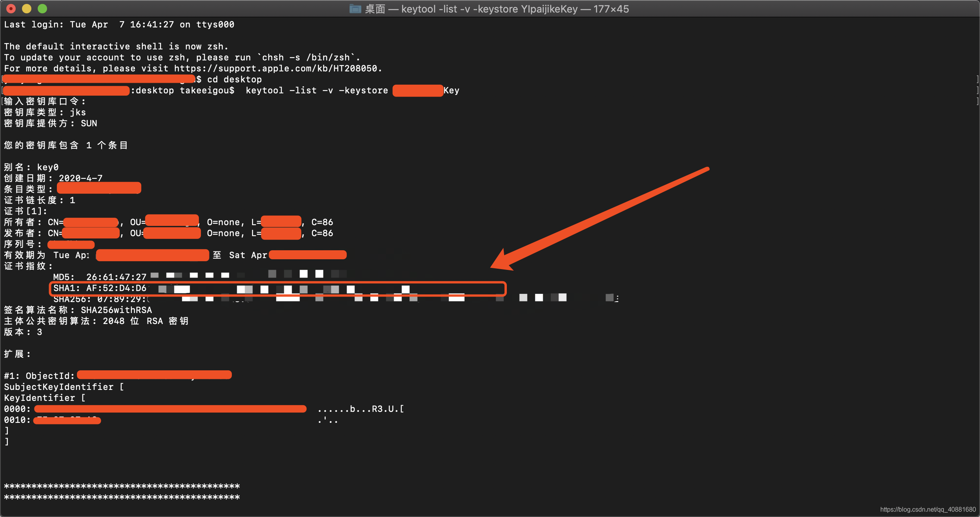Click the '签名算法名称: SHA256withRSA' line
Image resolution: width=980 pixels, height=517 pixels.
[x=78, y=310]
